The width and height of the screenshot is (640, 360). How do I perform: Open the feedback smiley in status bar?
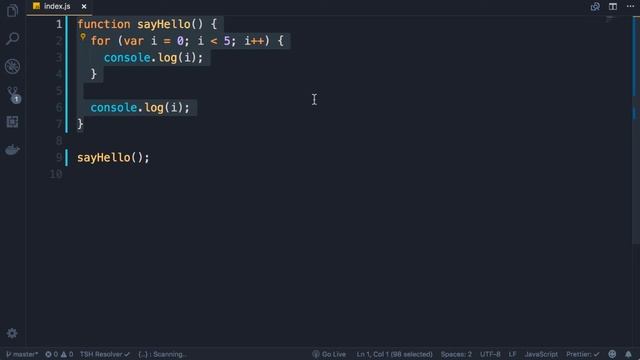(612, 354)
